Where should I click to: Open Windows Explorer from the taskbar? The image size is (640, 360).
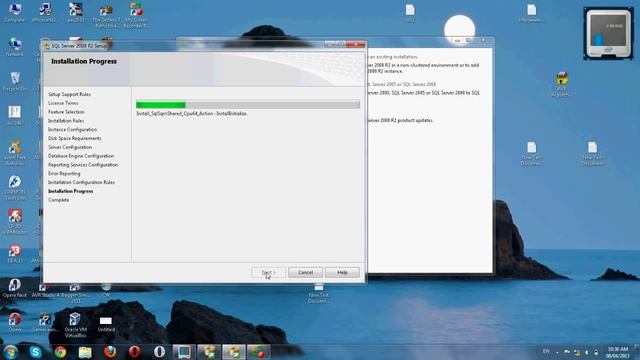pos(85,352)
